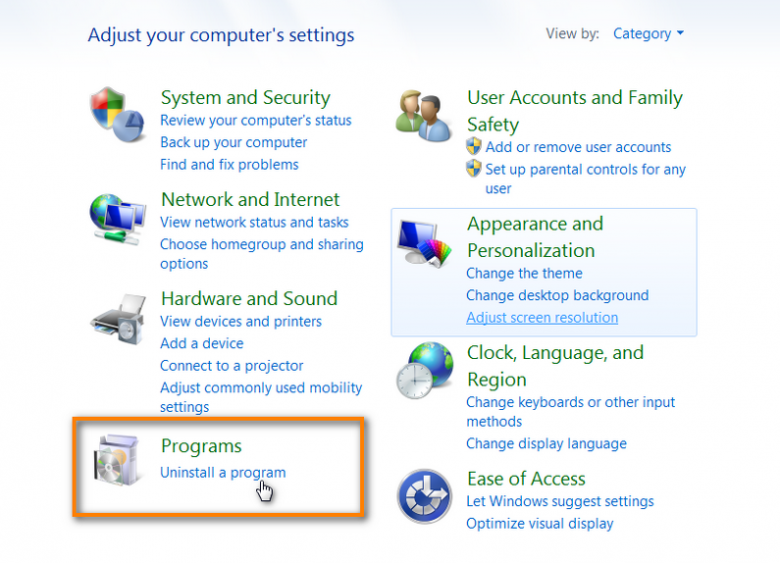Click the Appearance and Personalization monitor icon
Viewport: 780px width, 563px height.
(x=424, y=243)
